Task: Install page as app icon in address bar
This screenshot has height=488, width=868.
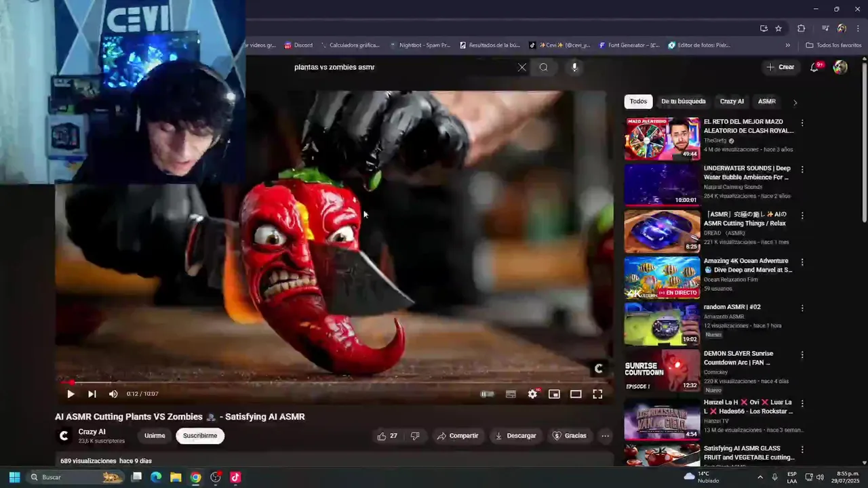Action: (764, 28)
